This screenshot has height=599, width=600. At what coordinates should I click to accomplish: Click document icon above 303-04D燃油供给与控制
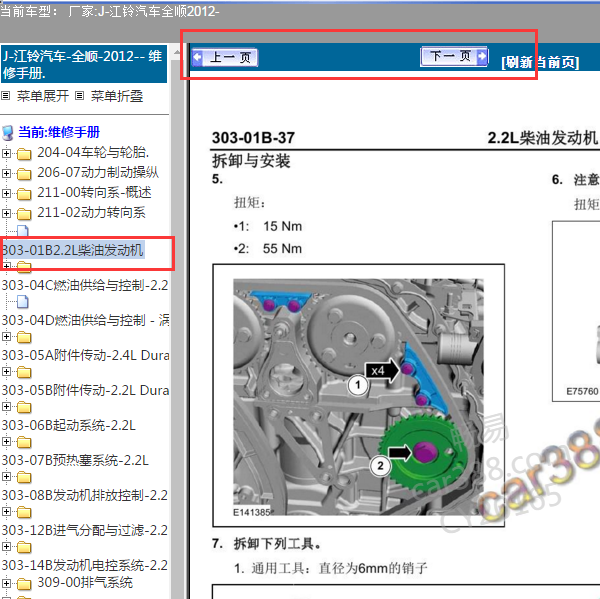pos(23,302)
